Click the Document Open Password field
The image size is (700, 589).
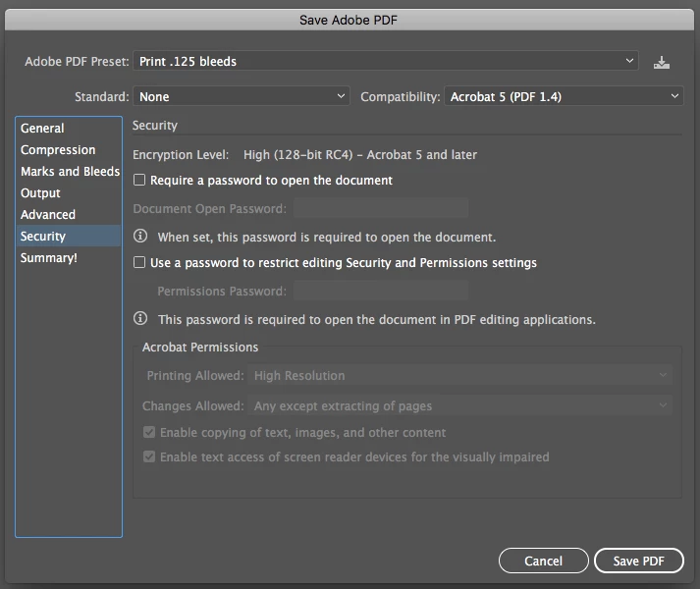pyautogui.click(x=381, y=208)
